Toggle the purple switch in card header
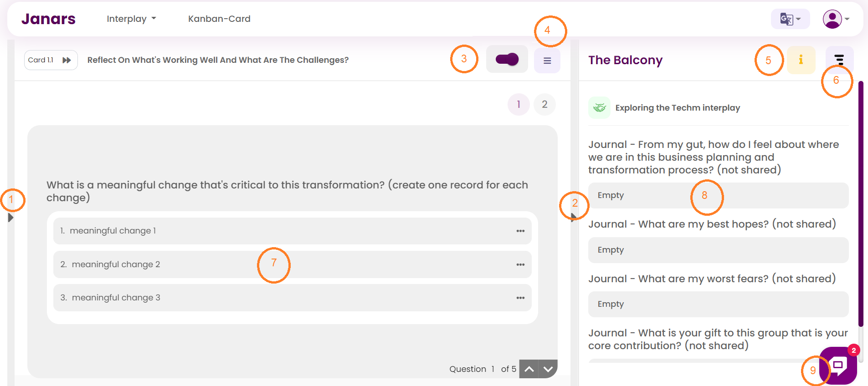 [x=507, y=59]
